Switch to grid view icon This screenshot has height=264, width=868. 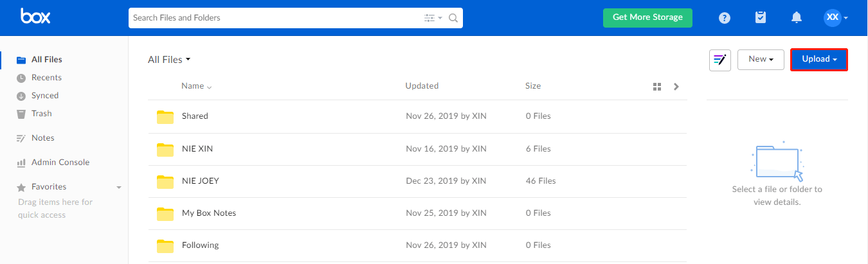657,86
